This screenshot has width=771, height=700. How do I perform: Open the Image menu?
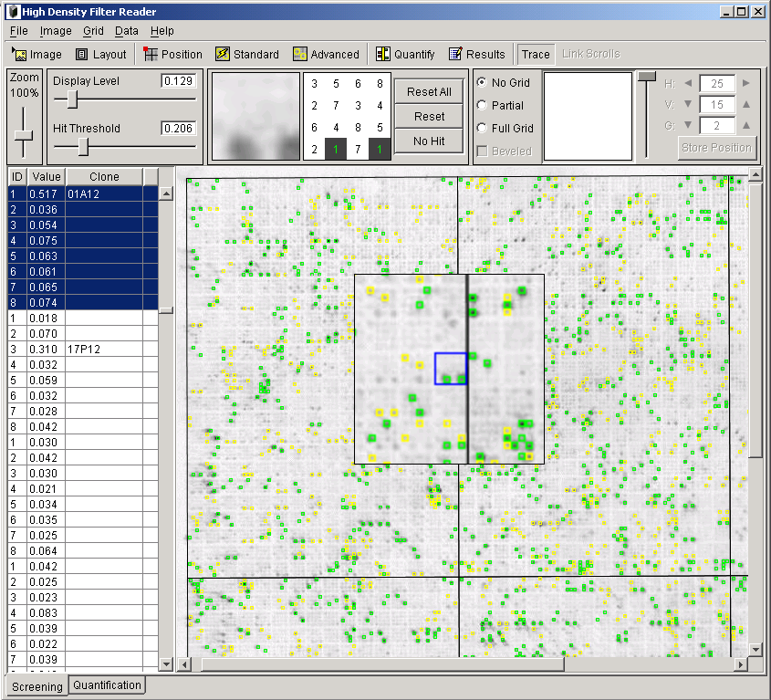pos(56,30)
